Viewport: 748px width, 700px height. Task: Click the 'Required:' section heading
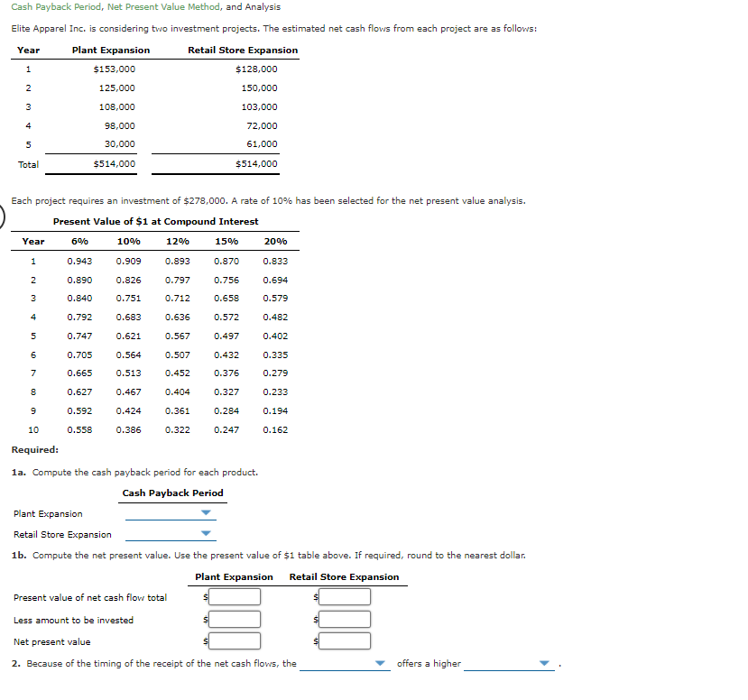(36, 449)
